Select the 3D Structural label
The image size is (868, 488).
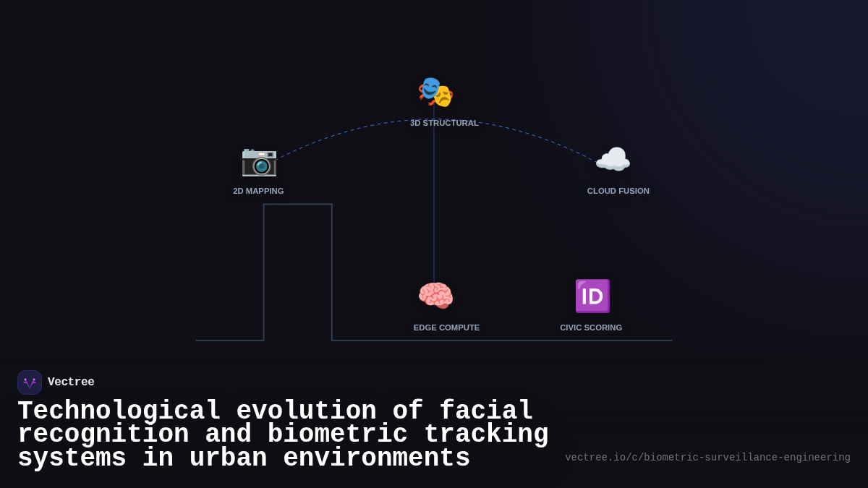pyautogui.click(x=443, y=123)
